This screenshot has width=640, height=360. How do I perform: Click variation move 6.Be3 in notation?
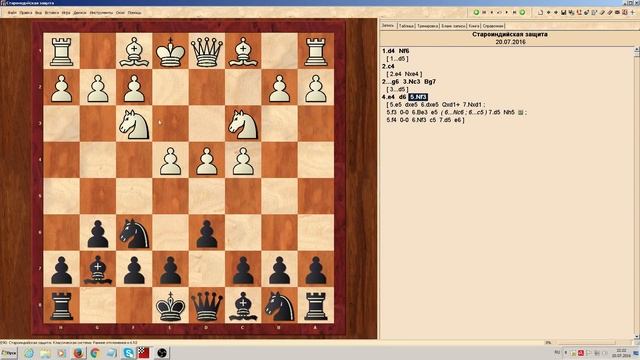tap(419, 112)
